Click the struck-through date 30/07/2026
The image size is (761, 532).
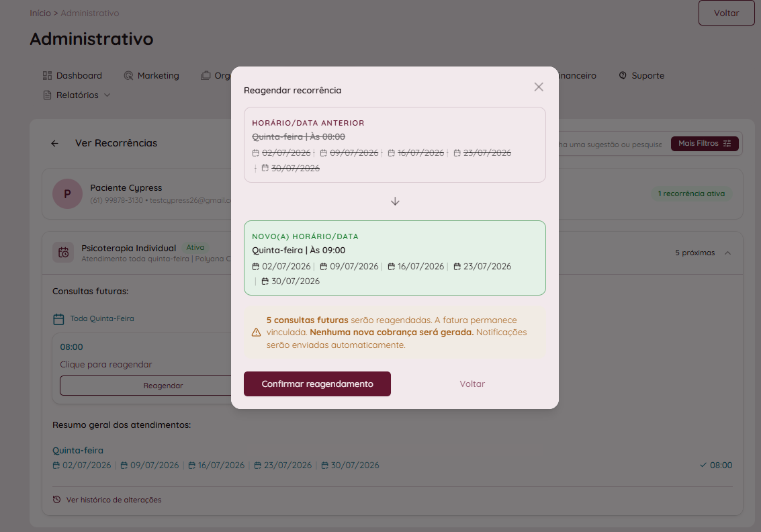click(295, 169)
